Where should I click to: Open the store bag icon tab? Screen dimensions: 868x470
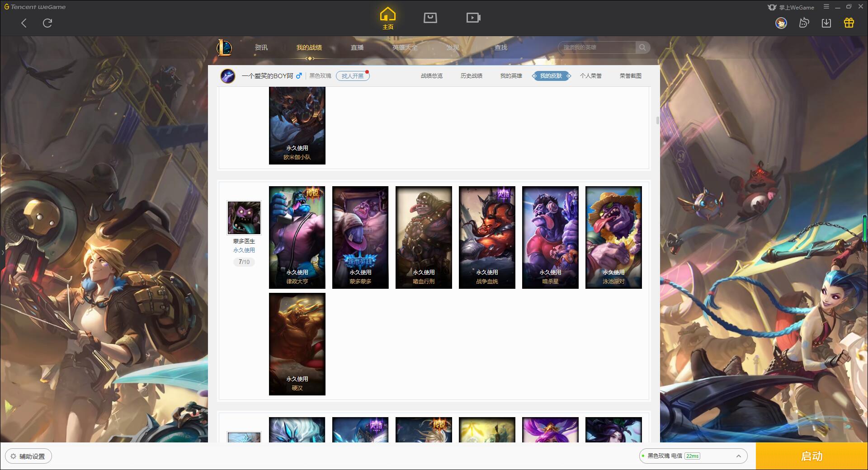click(x=430, y=18)
